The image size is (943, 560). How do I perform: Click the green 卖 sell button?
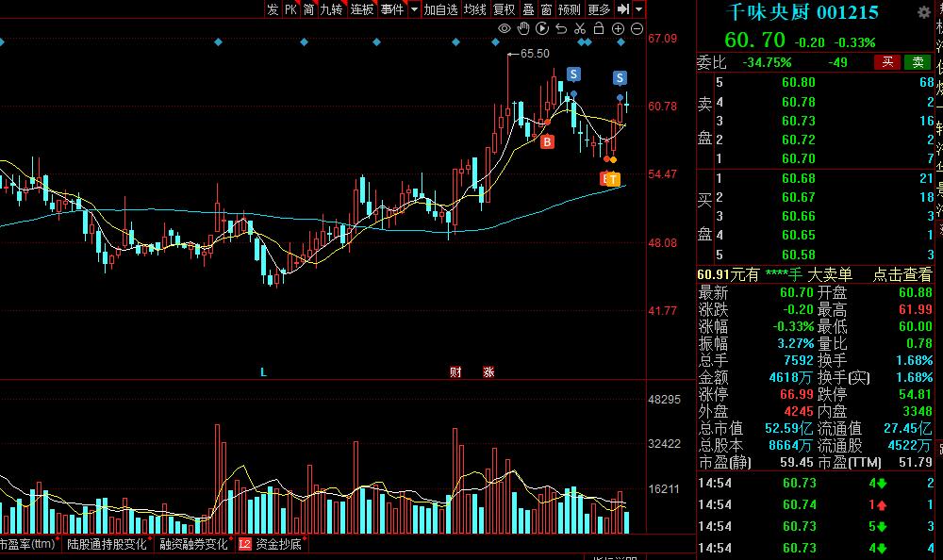(918, 62)
